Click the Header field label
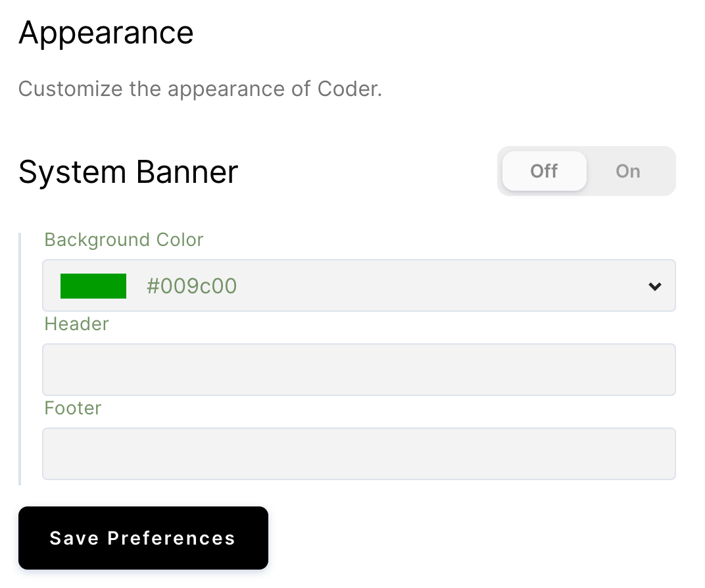The image size is (705, 588). click(76, 324)
